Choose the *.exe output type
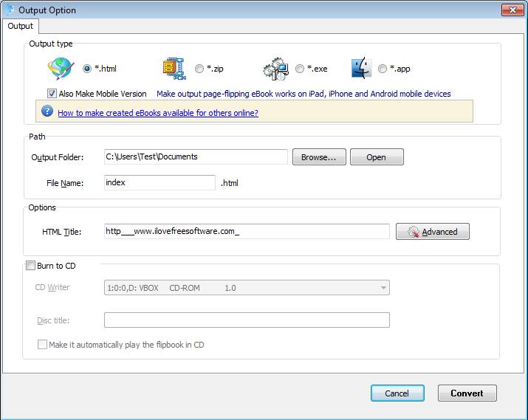Image resolution: width=528 pixels, height=420 pixels. point(300,69)
